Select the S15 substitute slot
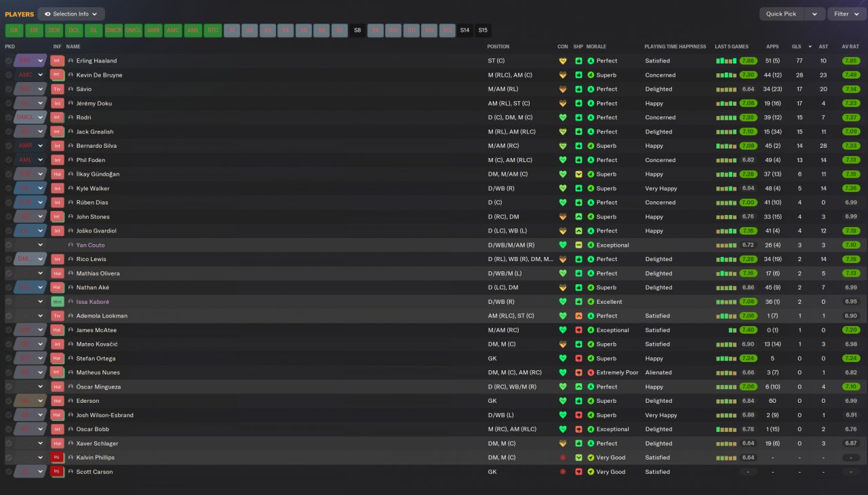 click(x=482, y=31)
